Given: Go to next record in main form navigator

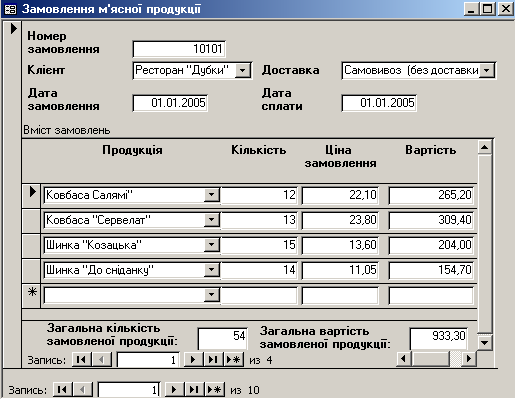Looking at the screenshot, I should pos(173,389).
